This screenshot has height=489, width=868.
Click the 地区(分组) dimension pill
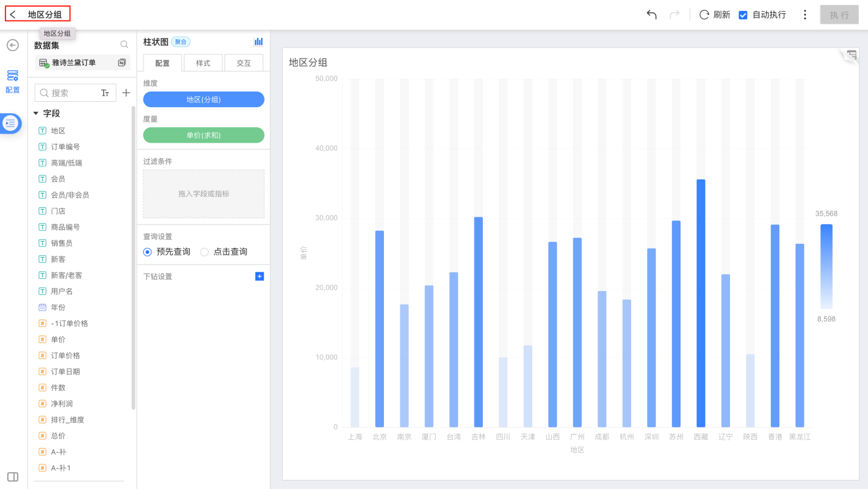[x=204, y=99]
